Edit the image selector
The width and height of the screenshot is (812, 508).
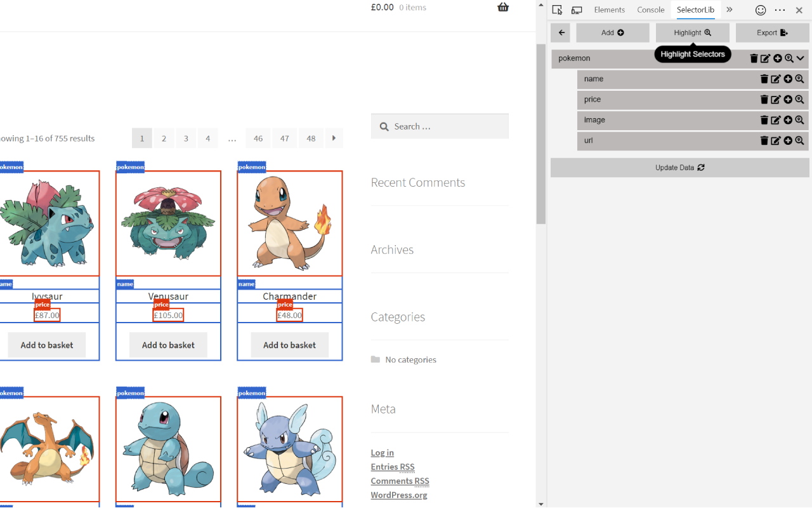click(x=776, y=120)
